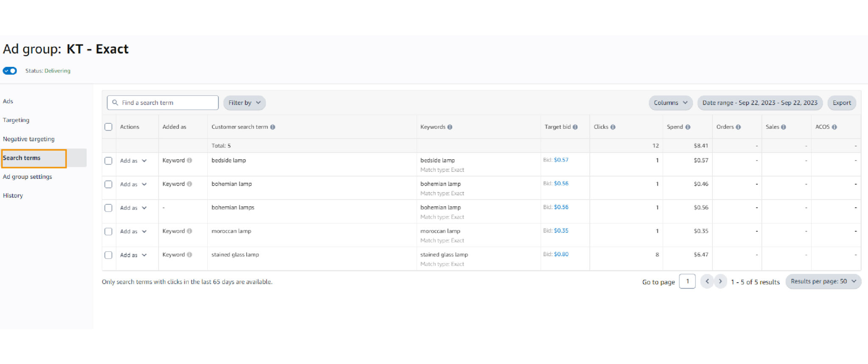The height and width of the screenshot is (364, 868).
Task: Open Results per page: 50 dropdown
Action: point(823,281)
